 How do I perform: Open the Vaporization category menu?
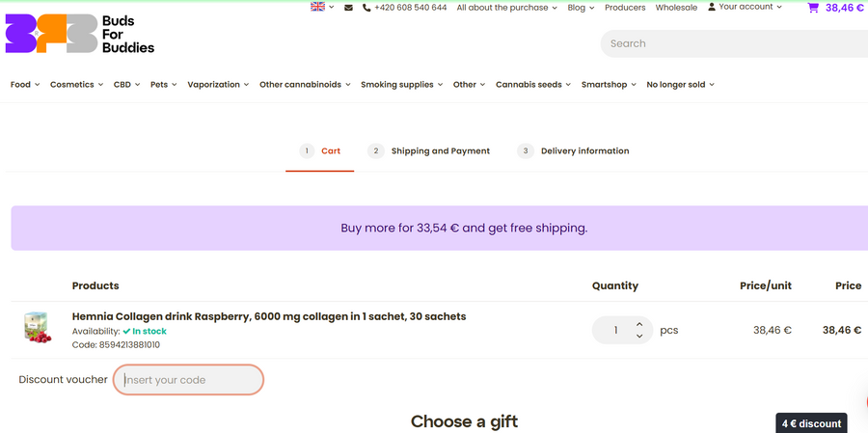(218, 85)
